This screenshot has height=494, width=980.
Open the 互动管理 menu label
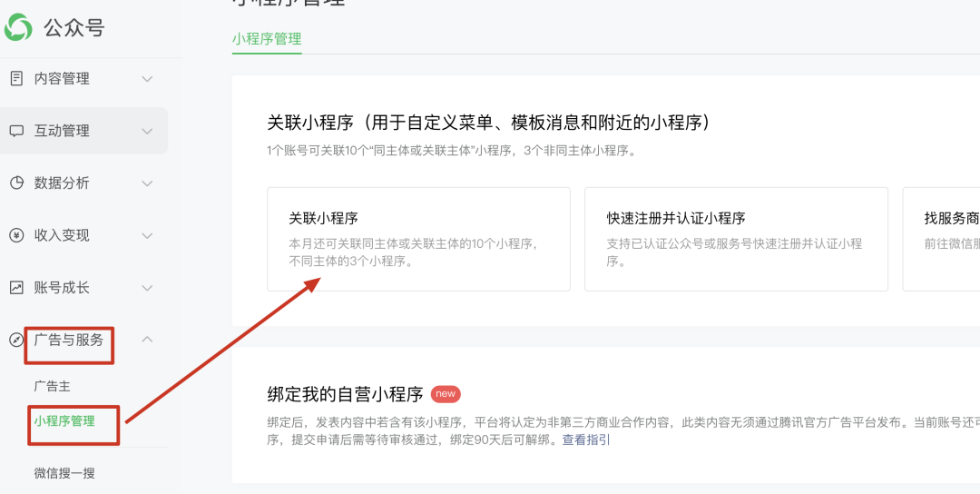[x=62, y=132]
